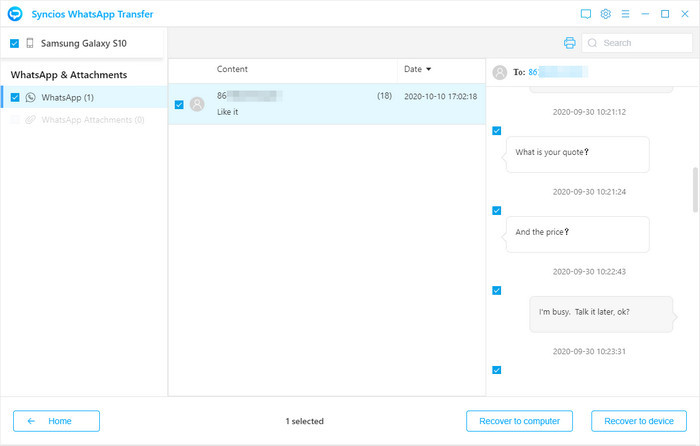This screenshot has width=700, height=446.
Task: Click the 2020-09-30 10:22:43 timestamp
Action: tap(589, 272)
